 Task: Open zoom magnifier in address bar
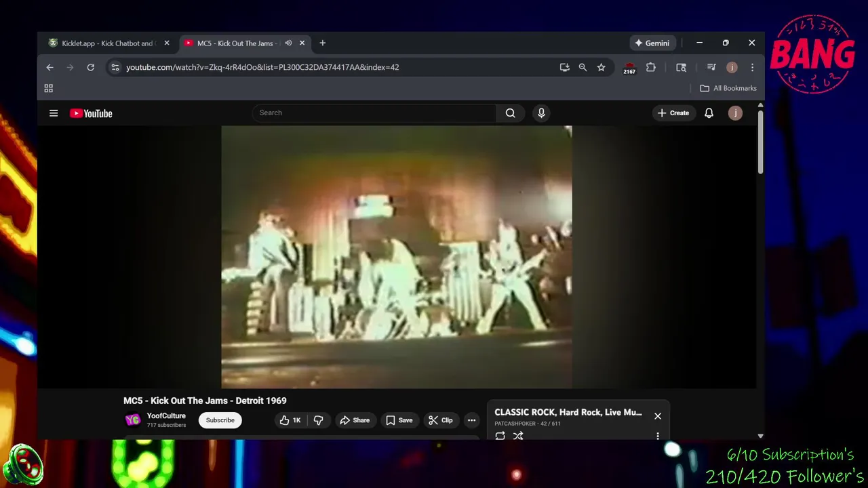pyautogui.click(x=583, y=68)
